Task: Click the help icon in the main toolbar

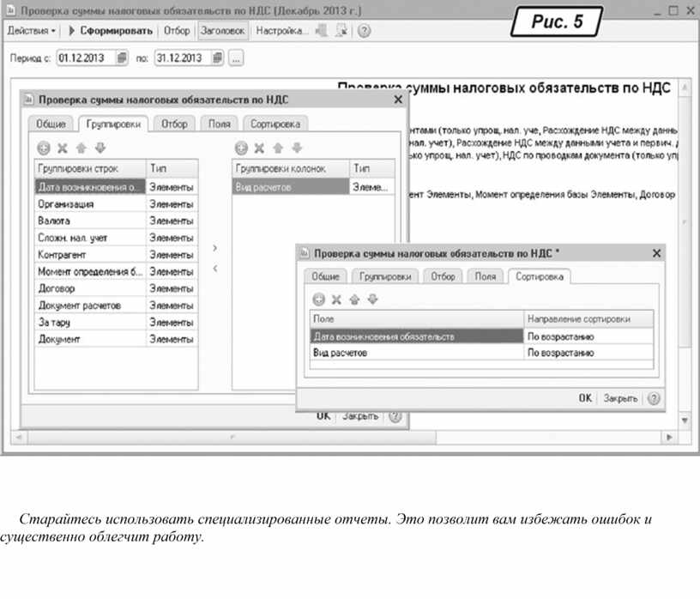Action: point(364,31)
